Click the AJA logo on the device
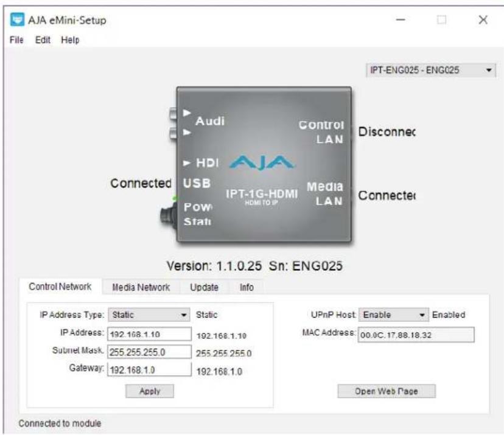504x435 pixels. click(x=262, y=162)
